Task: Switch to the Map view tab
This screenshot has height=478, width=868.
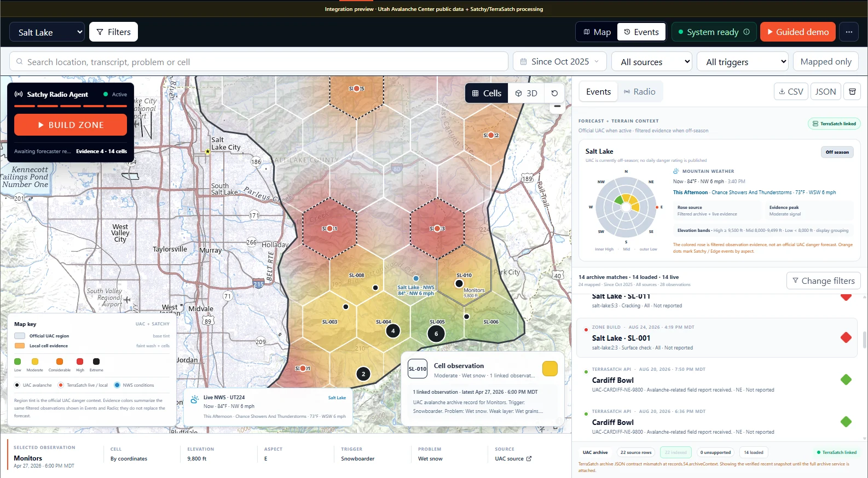Action: coord(597,32)
